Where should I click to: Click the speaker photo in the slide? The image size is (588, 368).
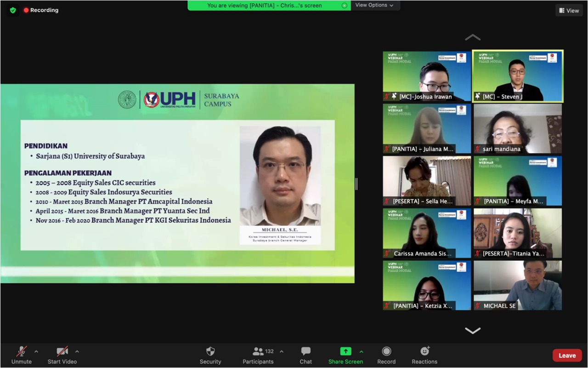tap(280, 176)
